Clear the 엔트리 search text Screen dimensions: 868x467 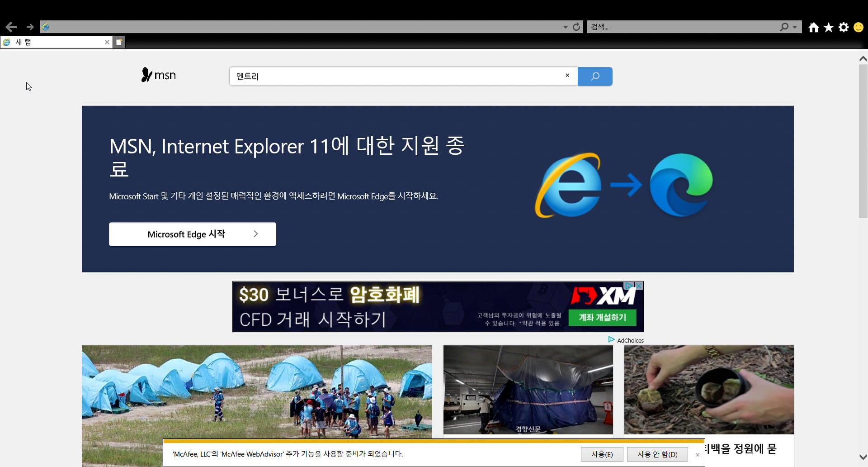567,76
